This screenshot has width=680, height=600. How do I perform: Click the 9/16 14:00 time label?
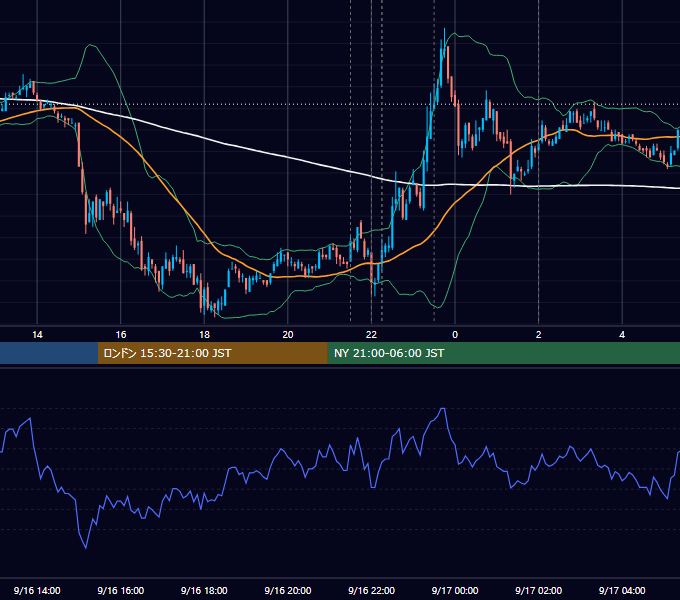point(37,590)
